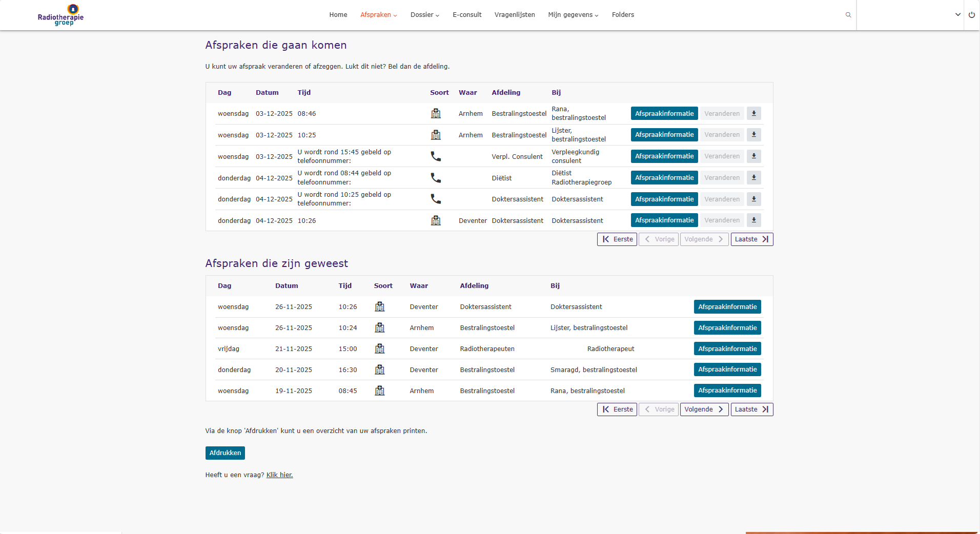Expand the Afspraken menu
The width and height of the screenshot is (980, 534).
(378, 15)
